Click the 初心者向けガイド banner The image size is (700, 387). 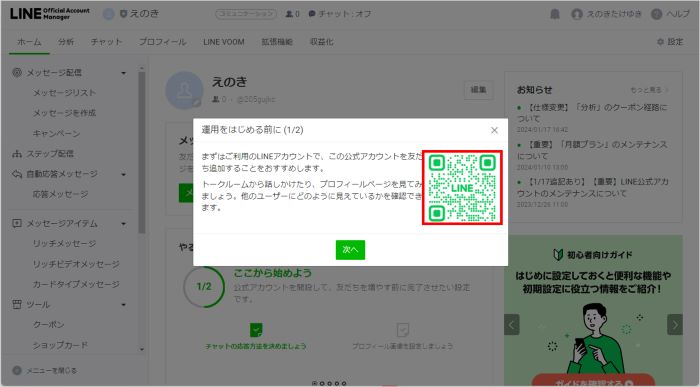tap(593, 310)
